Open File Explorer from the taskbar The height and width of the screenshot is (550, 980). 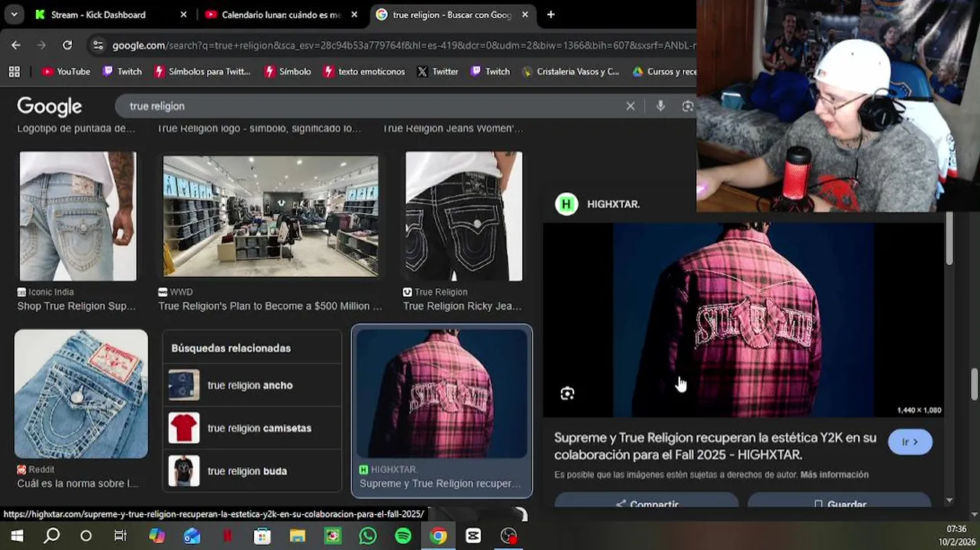(x=297, y=536)
